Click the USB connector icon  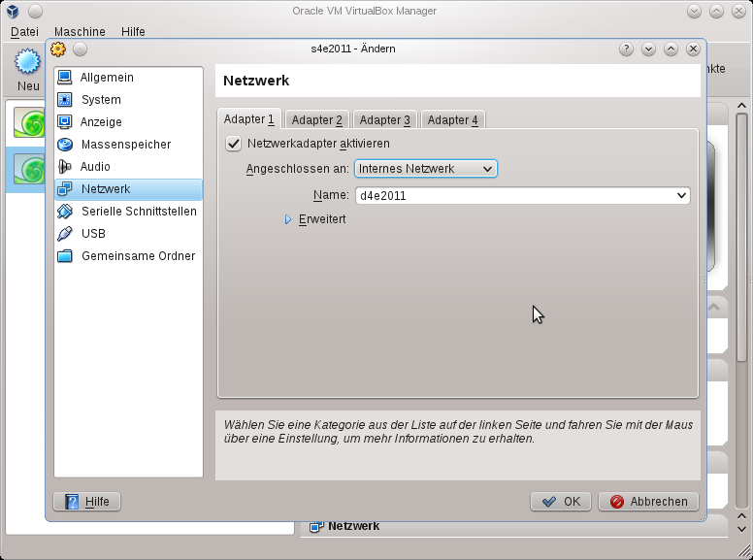(64, 233)
